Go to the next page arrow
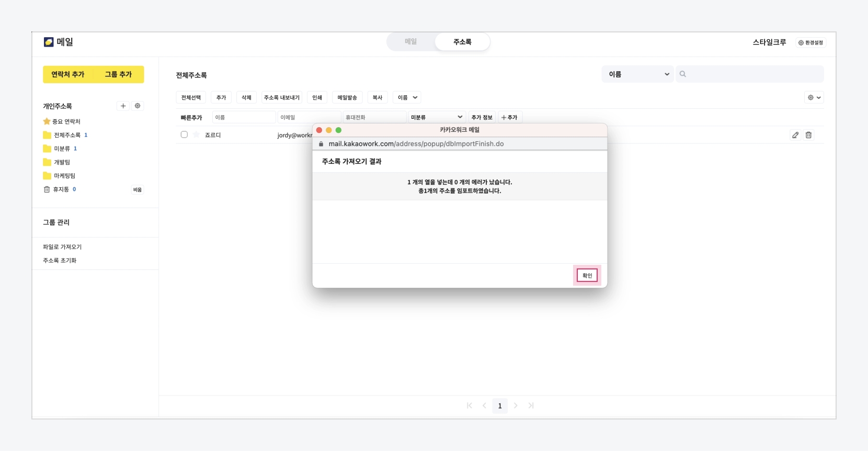The image size is (868, 451). tap(516, 405)
